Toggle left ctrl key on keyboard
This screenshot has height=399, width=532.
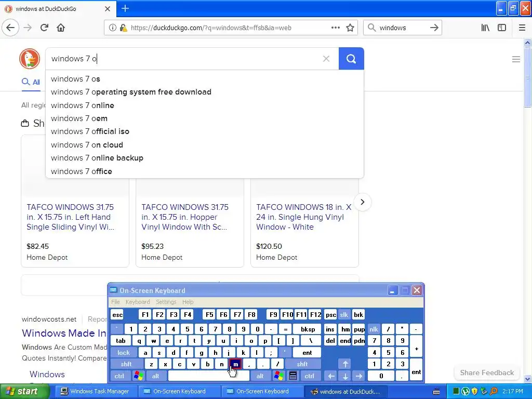click(x=119, y=376)
